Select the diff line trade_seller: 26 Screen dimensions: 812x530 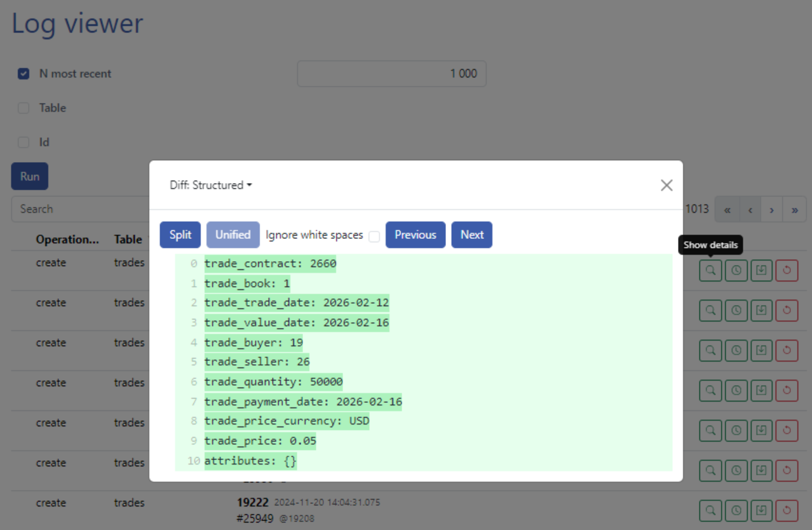coord(257,362)
